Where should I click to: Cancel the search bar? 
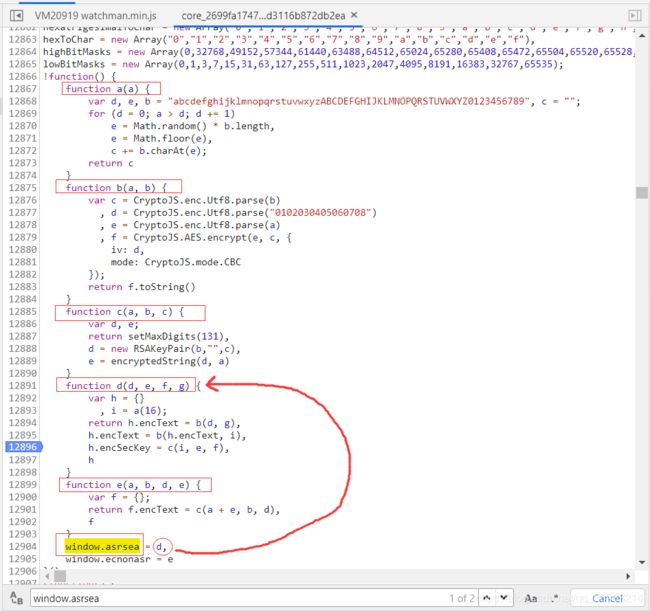pyautogui.click(x=607, y=598)
